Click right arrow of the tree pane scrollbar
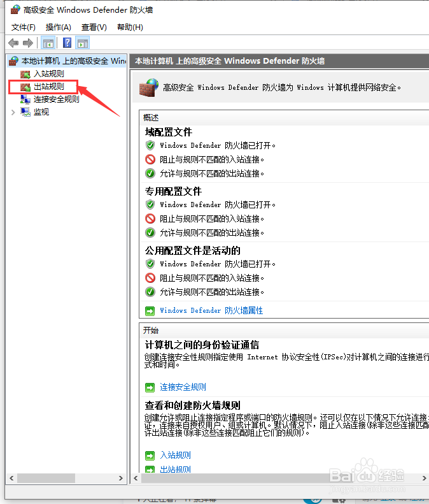 click(x=121, y=478)
